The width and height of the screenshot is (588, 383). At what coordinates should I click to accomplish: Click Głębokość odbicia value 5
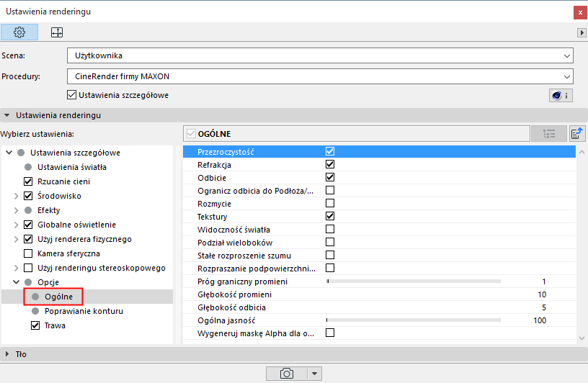(544, 307)
